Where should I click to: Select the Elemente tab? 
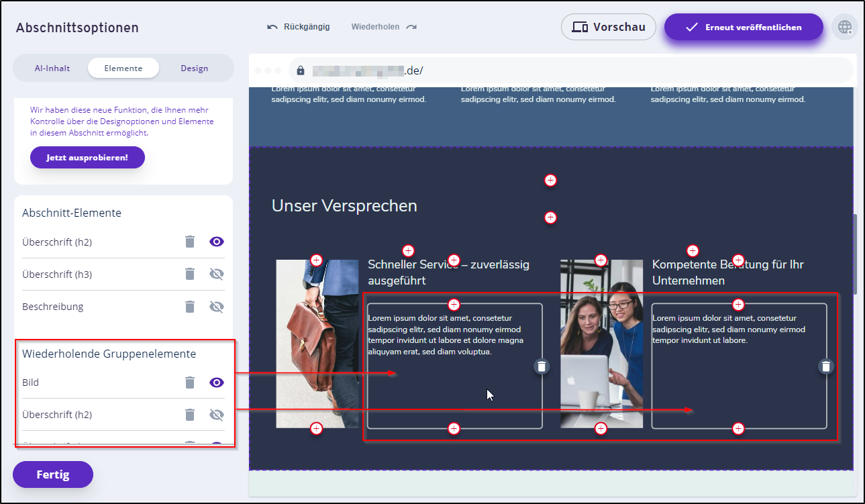(123, 68)
